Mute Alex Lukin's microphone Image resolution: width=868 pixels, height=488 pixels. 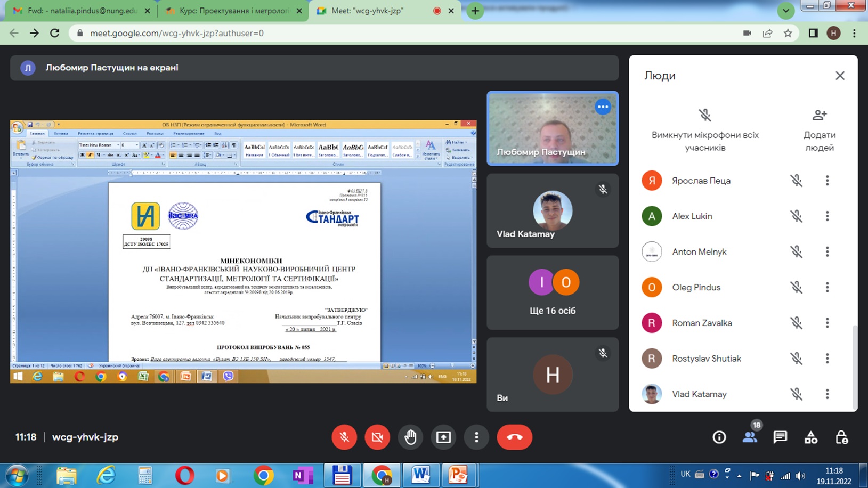tap(796, 216)
